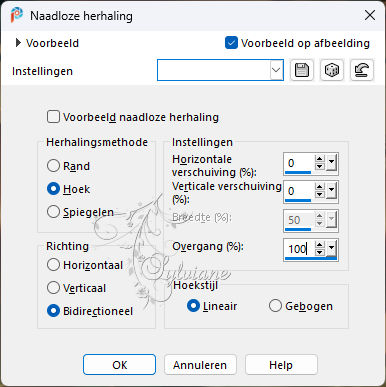Uncheck Voorbeeld op afbeelding checkbox
The image size is (386, 387).
pyautogui.click(x=231, y=43)
